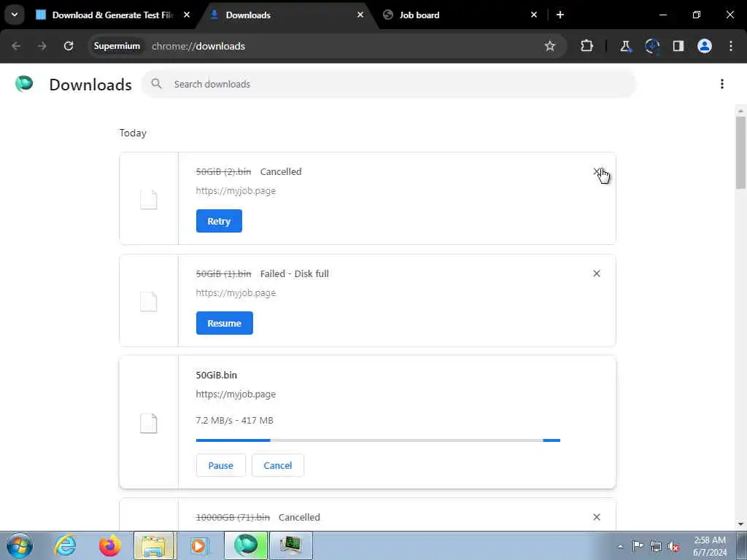The width and height of the screenshot is (747, 560).
Task: Click the muted volume tray icon
Action: 673,546
